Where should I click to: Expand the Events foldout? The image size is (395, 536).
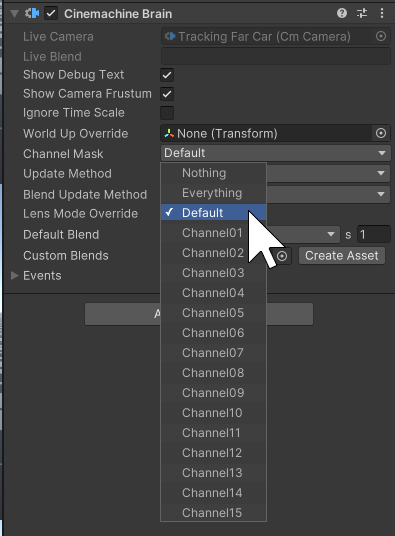click(14, 276)
